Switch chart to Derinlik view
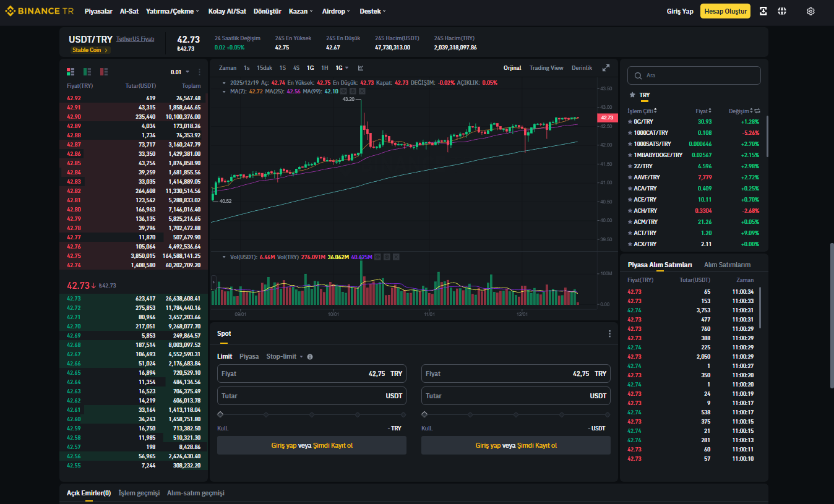This screenshot has width=834, height=504. [582, 68]
